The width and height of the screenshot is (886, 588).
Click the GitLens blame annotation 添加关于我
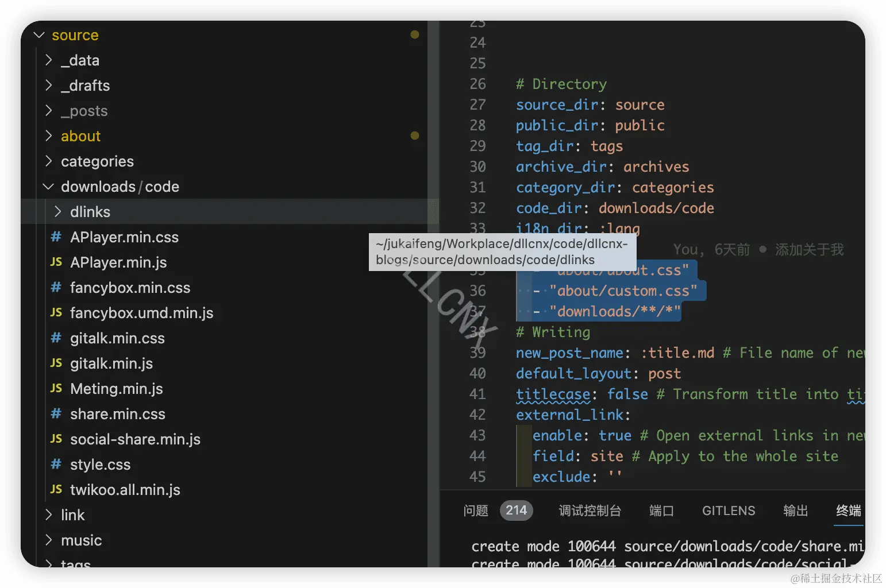coord(810,249)
